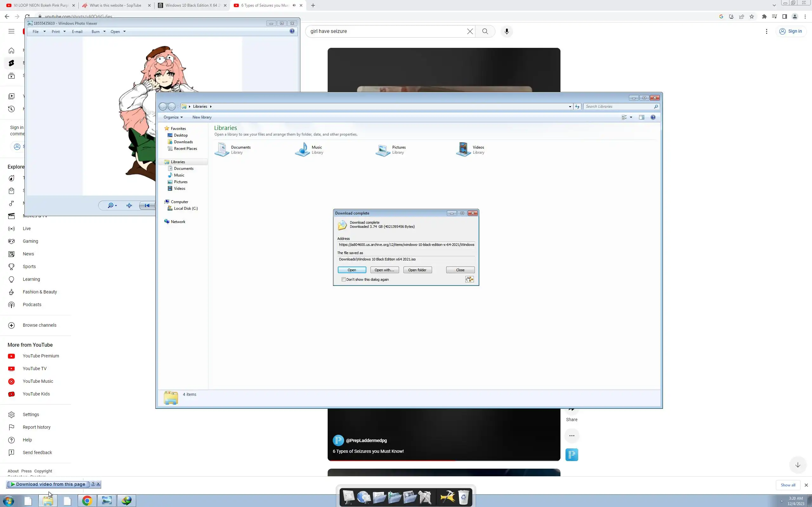Bookmark this page with star icon
This screenshot has width=812, height=507.
click(752, 16)
